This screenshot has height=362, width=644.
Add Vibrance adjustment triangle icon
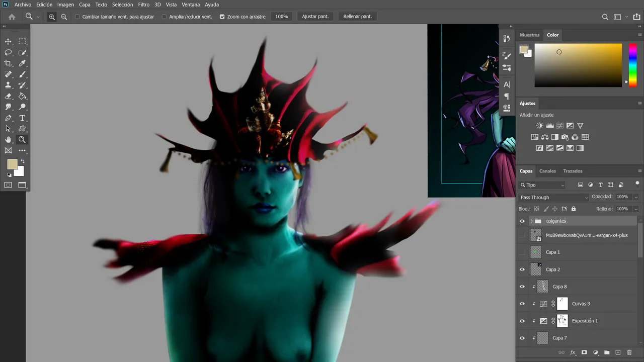[580, 126]
